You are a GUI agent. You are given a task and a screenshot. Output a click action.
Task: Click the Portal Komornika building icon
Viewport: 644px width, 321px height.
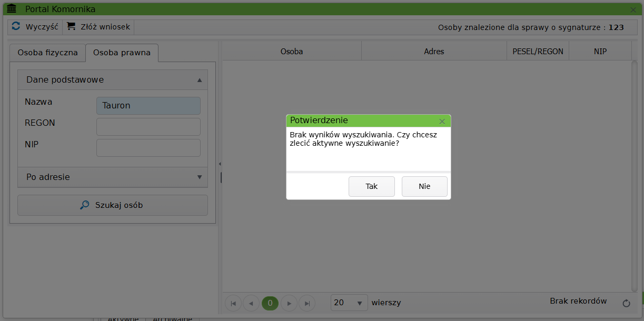coord(12,9)
